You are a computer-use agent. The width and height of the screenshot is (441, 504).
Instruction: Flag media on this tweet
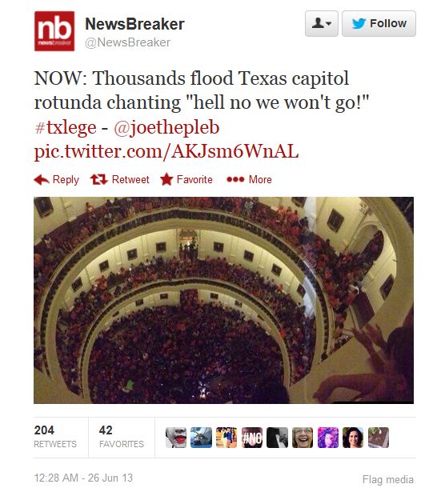[388, 479]
